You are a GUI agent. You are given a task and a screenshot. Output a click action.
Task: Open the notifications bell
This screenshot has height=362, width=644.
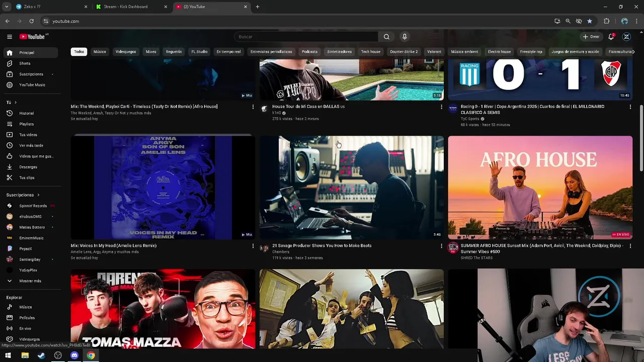(611, 37)
